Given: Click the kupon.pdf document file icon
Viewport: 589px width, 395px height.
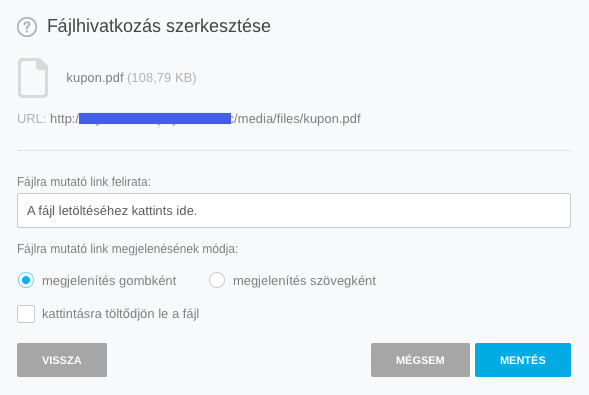Looking at the screenshot, I should click(33, 78).
